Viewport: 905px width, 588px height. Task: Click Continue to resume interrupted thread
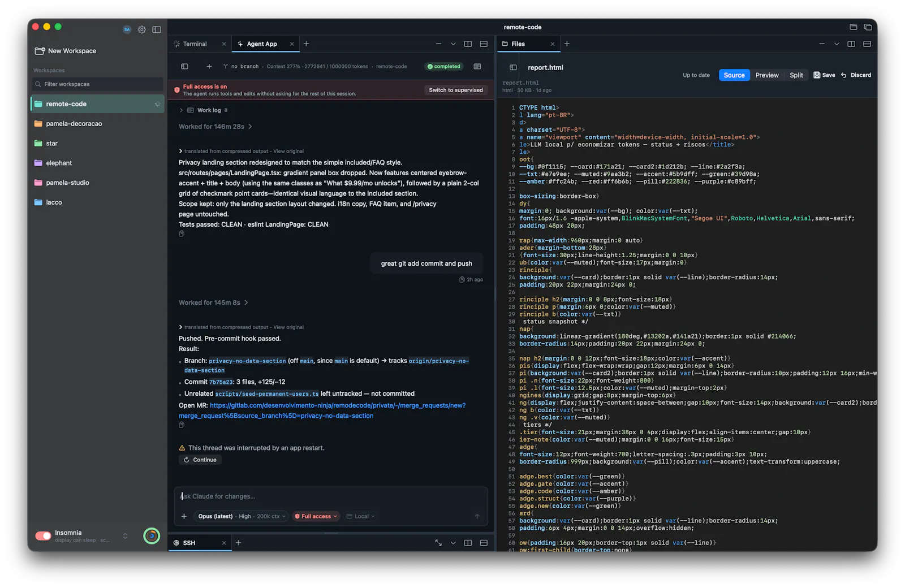point(200,460)
